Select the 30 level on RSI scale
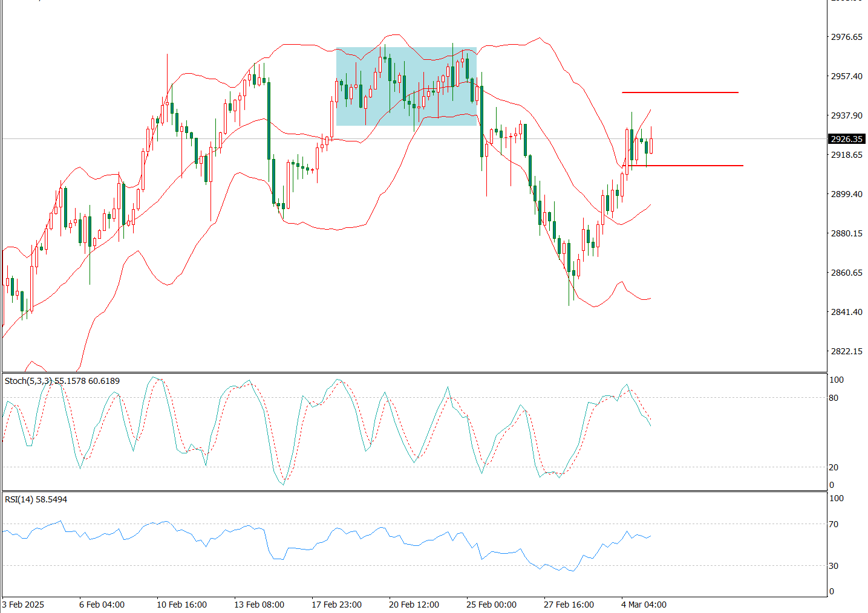The image size is (868, 613). click(x=834, y=566)
